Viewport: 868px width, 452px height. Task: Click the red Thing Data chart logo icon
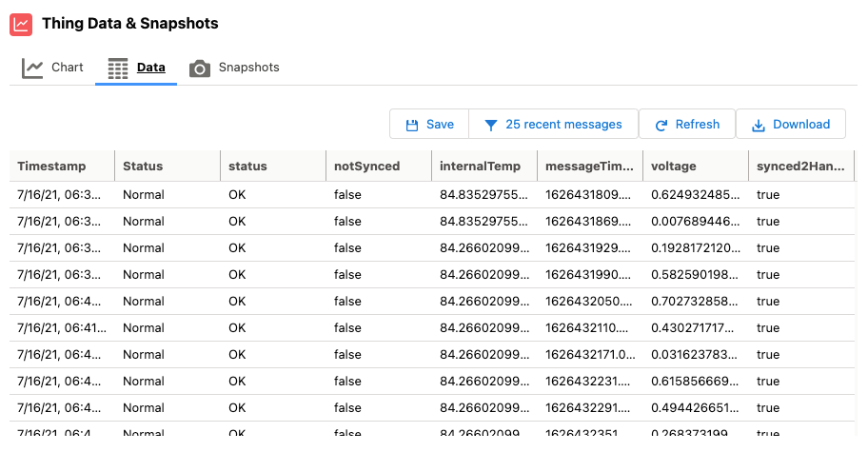click(21, 25)
